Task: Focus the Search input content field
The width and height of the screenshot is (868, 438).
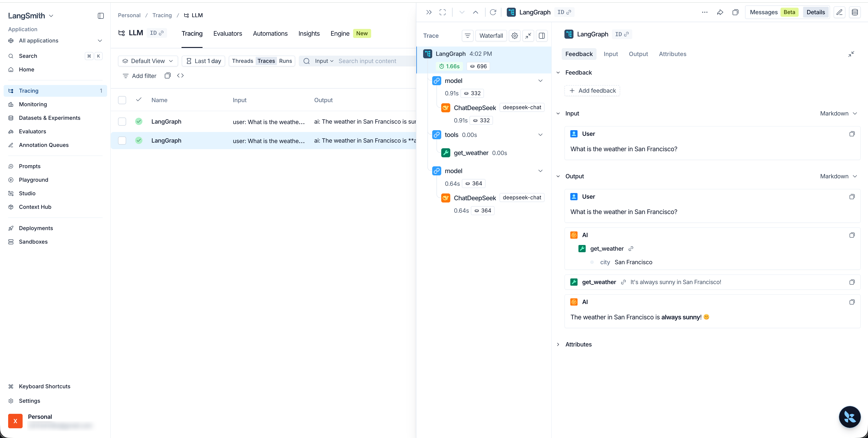Action: point(376,61)
